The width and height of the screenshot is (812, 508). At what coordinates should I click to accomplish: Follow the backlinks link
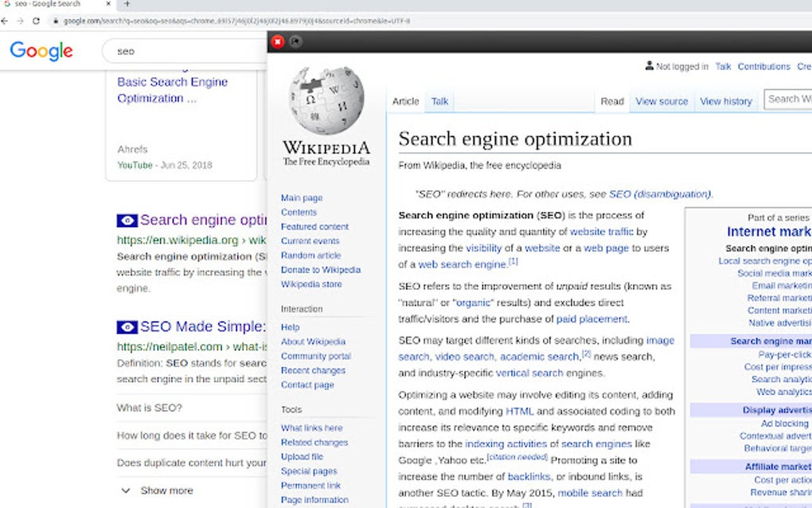point(529,477)
